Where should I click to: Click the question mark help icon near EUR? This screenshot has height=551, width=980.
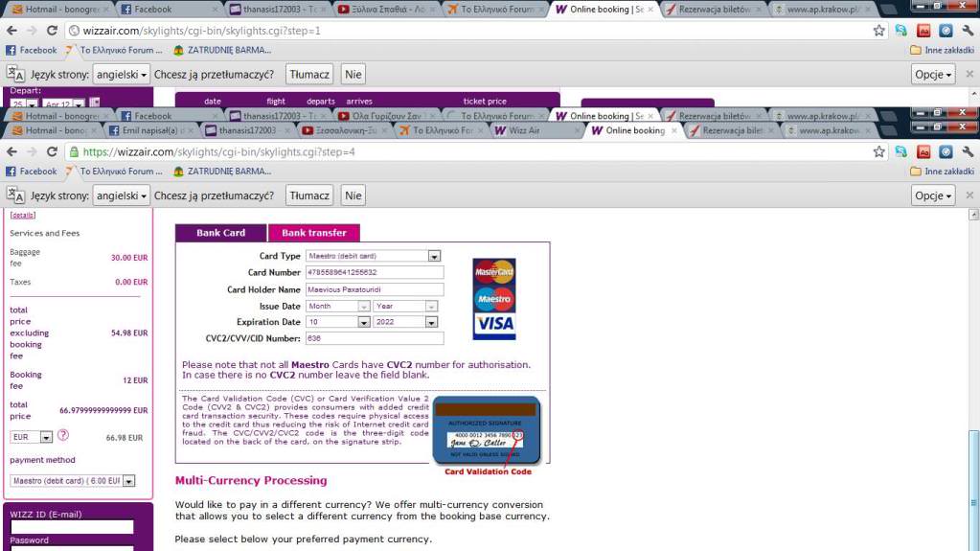coord(63,435)
